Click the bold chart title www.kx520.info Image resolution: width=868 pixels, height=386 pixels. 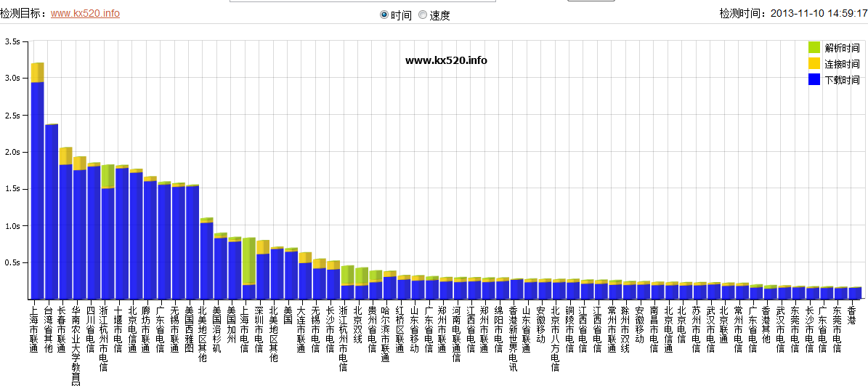click(x=446, y=60)
